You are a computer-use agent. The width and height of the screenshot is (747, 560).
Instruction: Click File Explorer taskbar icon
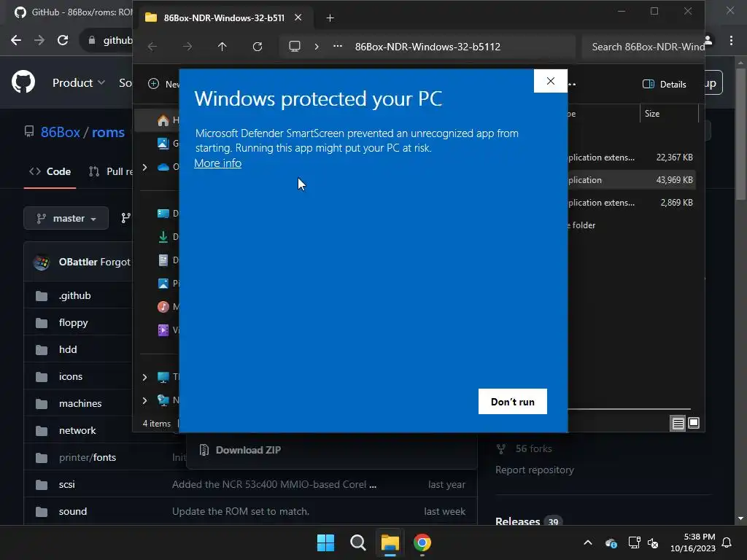pos(390,542)
